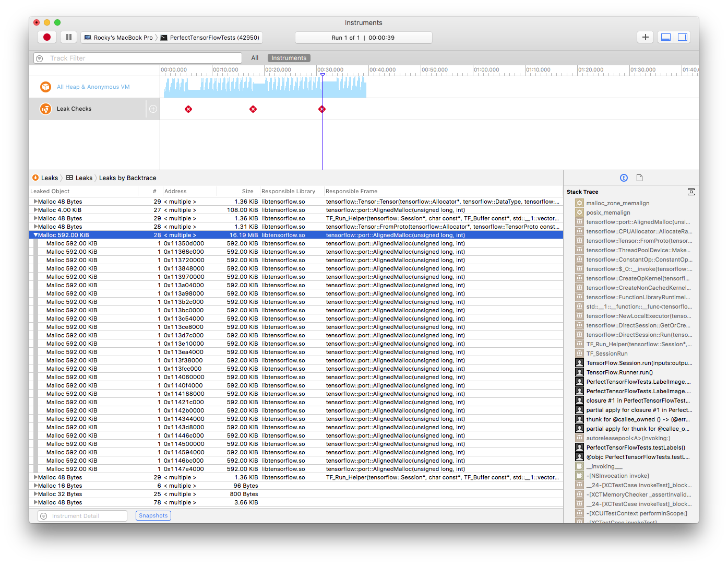
Task: Click the circled plus on Leak Checks track
Action: coord(153,109)
